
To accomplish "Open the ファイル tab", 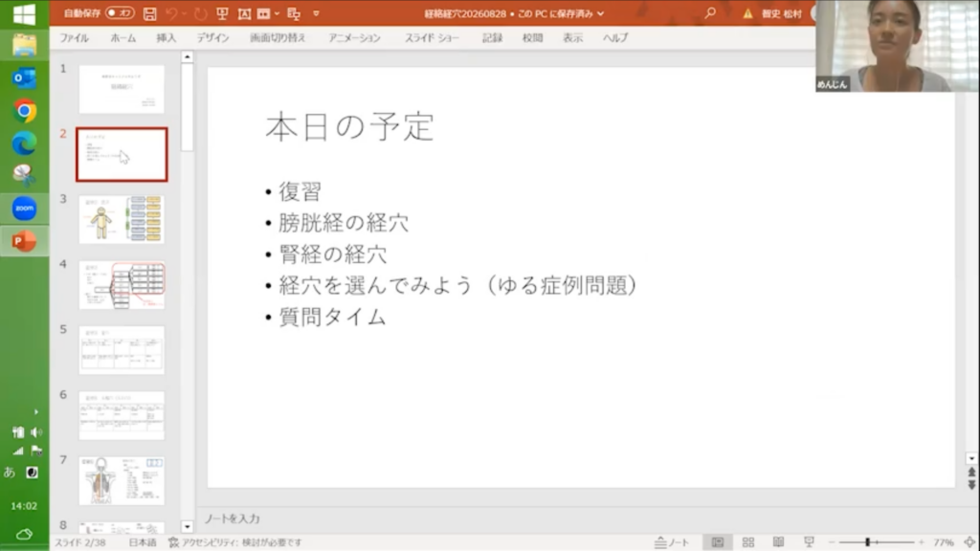I will pos(75,38).
